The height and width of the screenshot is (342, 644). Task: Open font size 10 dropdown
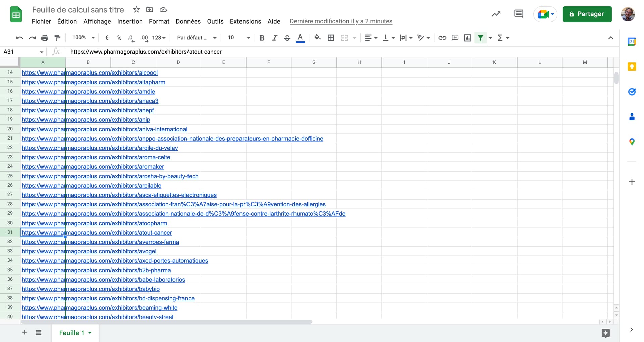pyautogui.click(x=239, y=38)
